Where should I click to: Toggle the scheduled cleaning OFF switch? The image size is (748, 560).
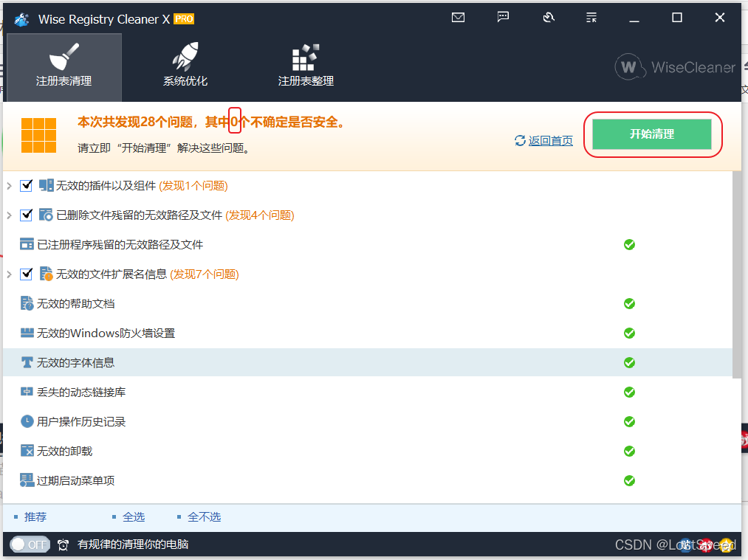click(30, 545)
